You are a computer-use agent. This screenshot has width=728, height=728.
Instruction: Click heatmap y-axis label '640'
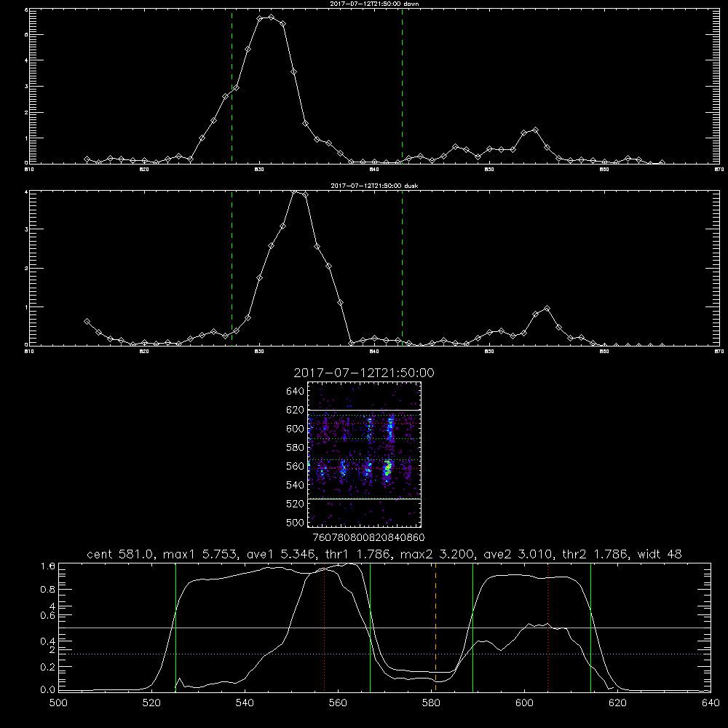[x=295, y=392]
